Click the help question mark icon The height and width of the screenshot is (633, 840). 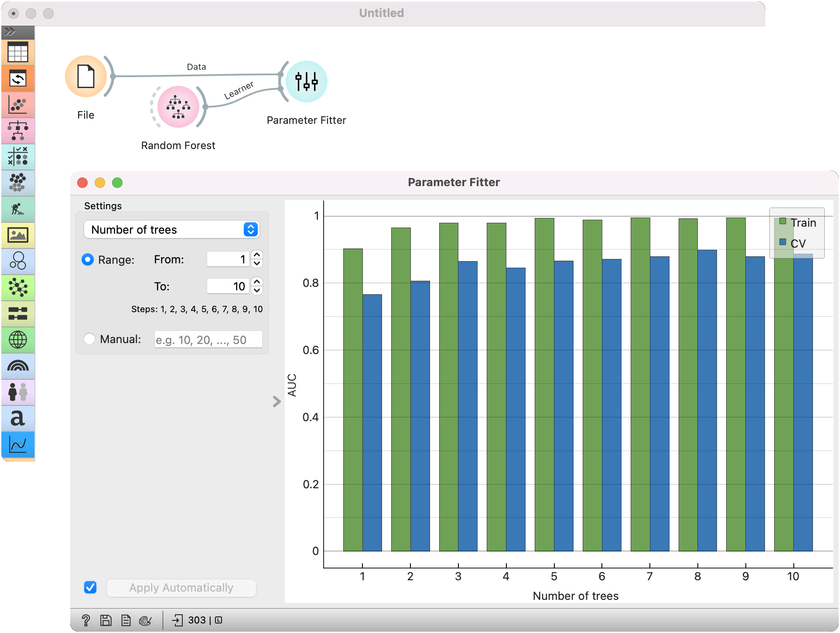point(86,620)
